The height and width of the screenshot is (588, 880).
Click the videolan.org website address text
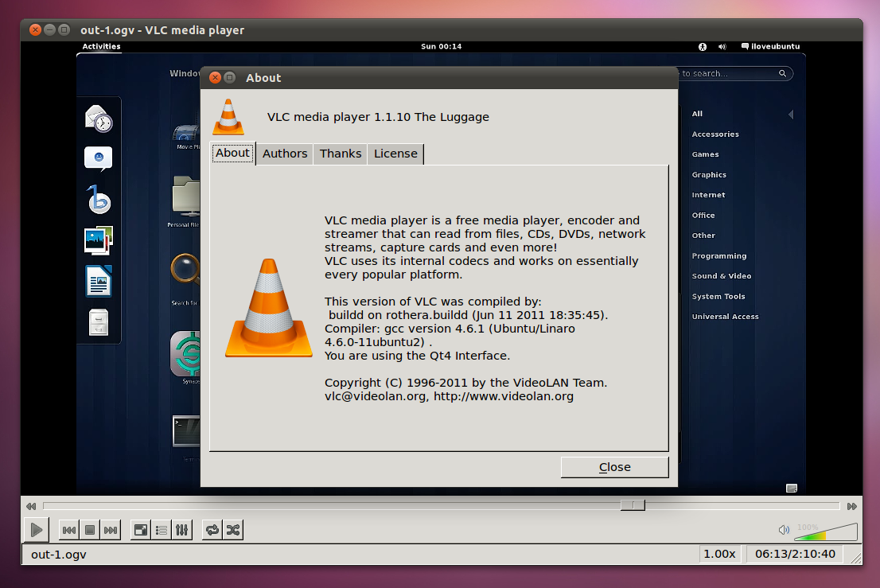tap(504, 396)
